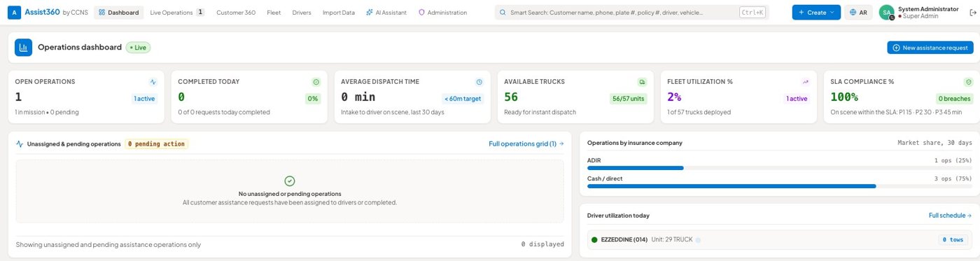Click the green checkmark circle icon
980x261 pixels.
tap(290, 181)
